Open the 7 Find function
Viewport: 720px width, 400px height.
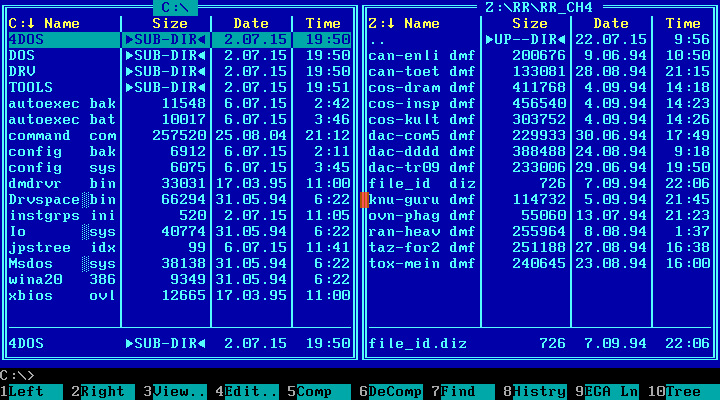(x=463, y=392)
